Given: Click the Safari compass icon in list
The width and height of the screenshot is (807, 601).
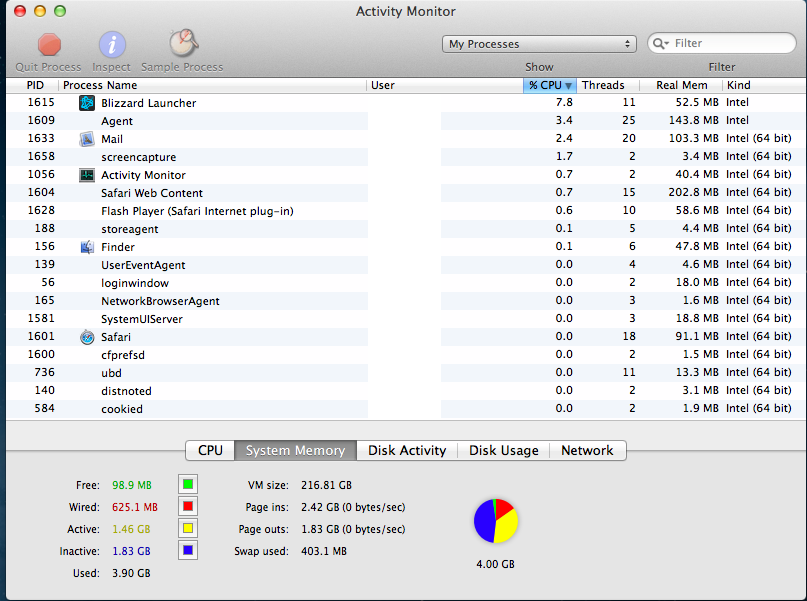Looking at the screenshot, I should tap(86, 337).
